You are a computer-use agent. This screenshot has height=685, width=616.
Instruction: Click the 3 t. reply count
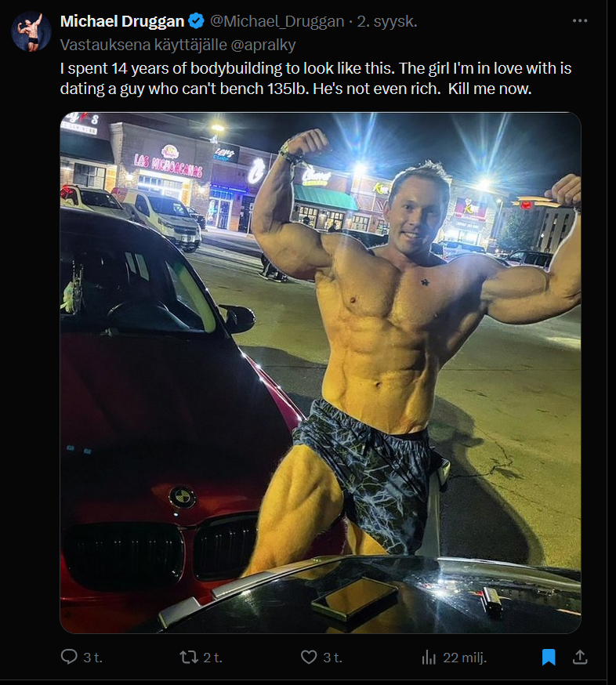pos(92,657)
